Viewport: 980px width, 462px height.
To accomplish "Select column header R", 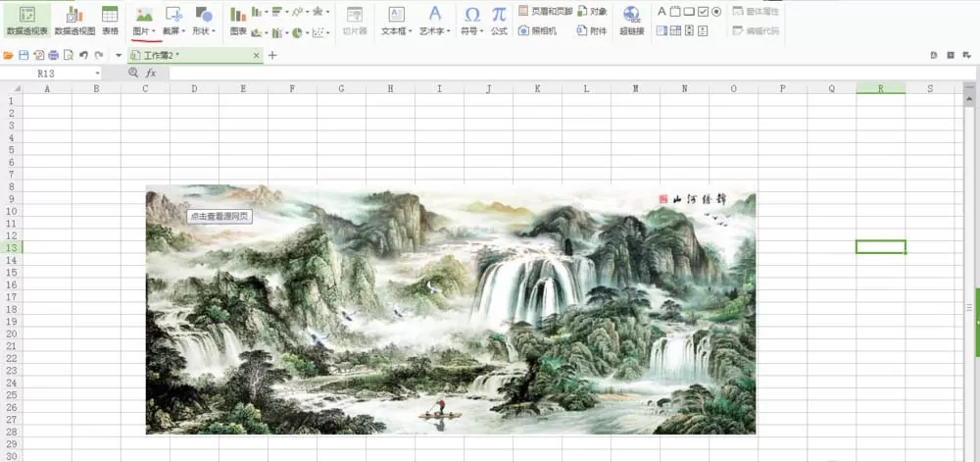I will pos(881,89).
